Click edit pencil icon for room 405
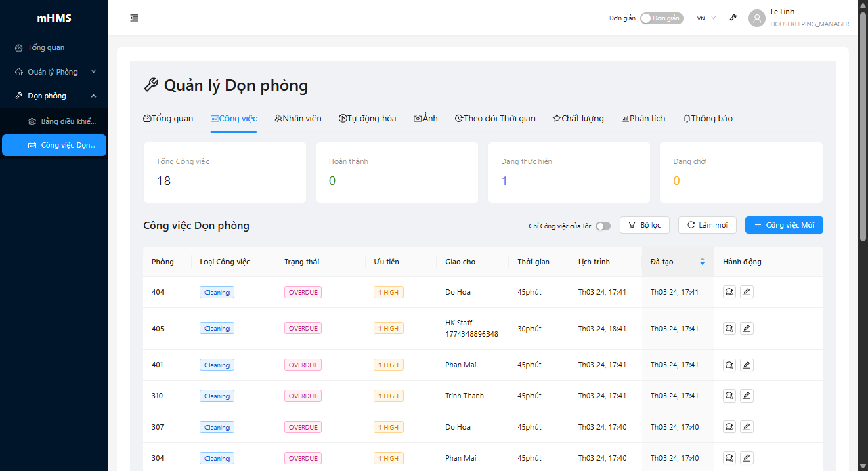Screen dimensions: 868x471 point(746,329)
